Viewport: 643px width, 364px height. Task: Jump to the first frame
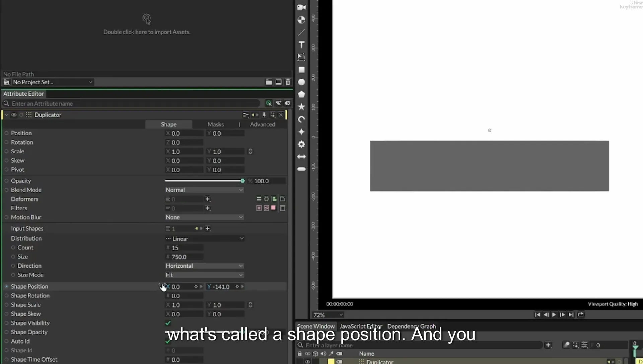click(x=537, y=314)
